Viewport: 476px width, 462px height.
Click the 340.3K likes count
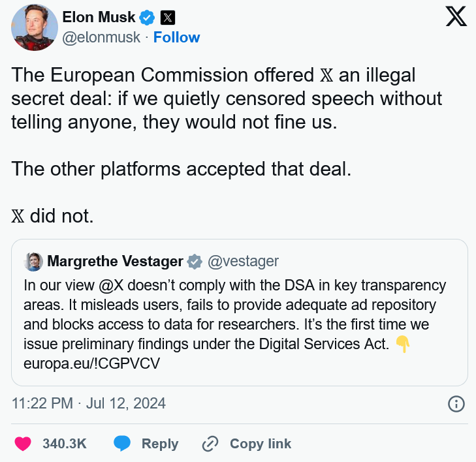pos(65,444)
